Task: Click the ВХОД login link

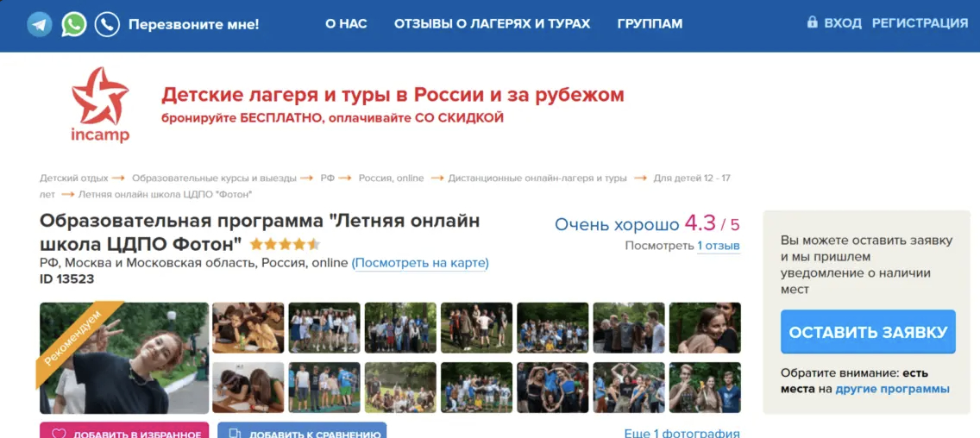Action: pos(843,23)
